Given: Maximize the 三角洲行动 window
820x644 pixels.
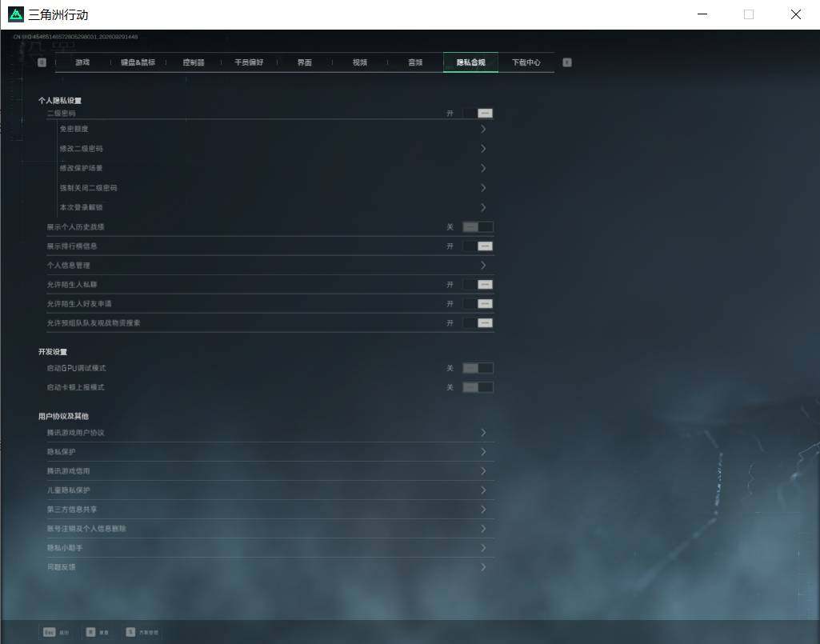Looking at the screenshot, I should pos(749,14).
